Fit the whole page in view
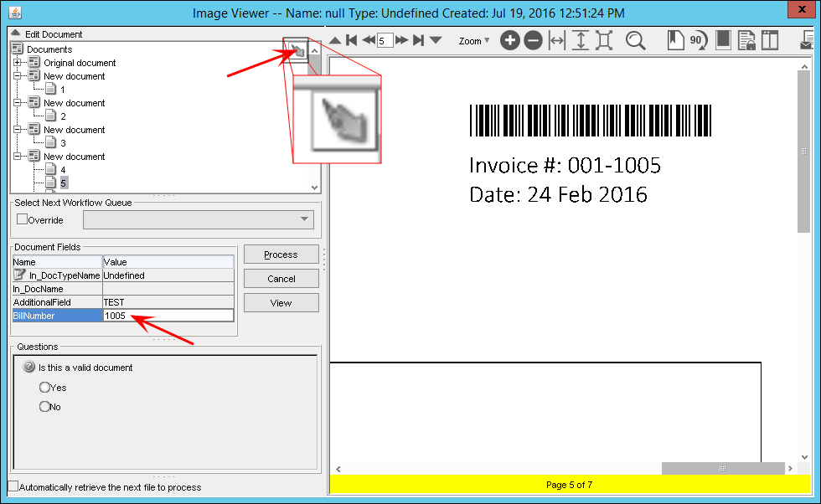This screenshot has width=821, height=504. (604, 40)
